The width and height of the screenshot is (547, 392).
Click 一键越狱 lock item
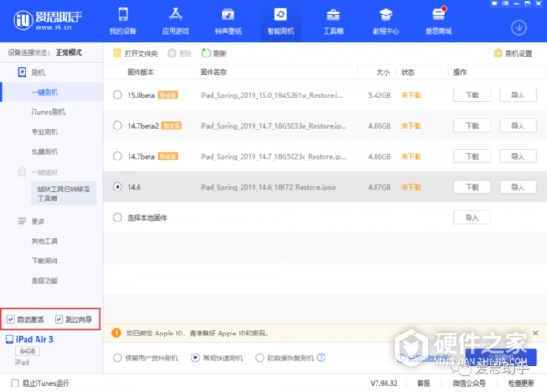(x=38, y=172)
